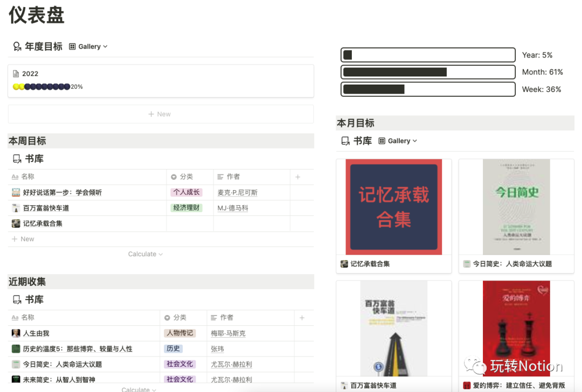Open the Gallery view dropdown under 本月目标
This screenshot has height=392, width=582.
tap(398, 141)
